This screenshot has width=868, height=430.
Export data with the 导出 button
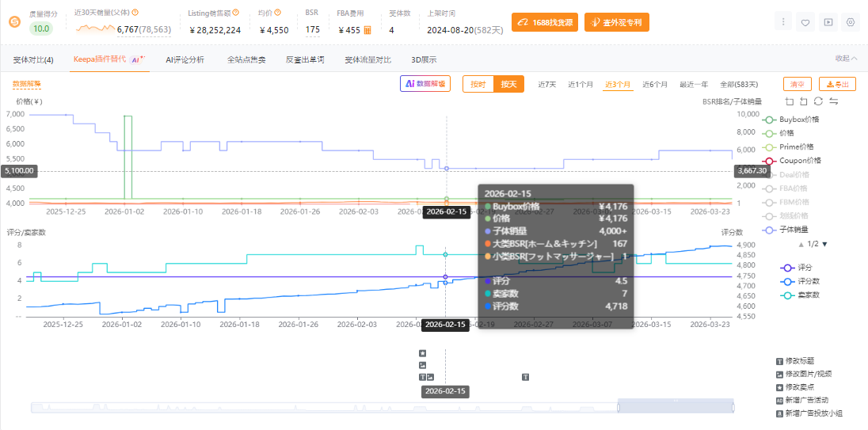tap(836, 85)
